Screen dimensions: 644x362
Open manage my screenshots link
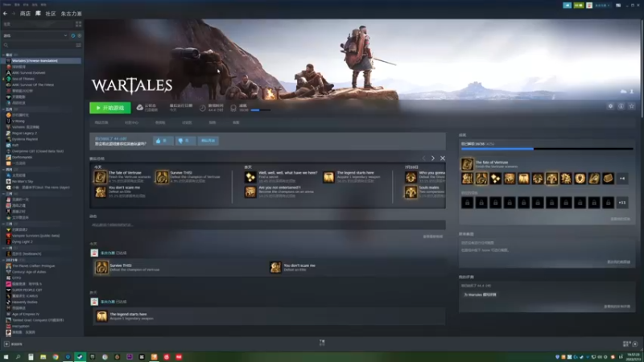[618, 262]
